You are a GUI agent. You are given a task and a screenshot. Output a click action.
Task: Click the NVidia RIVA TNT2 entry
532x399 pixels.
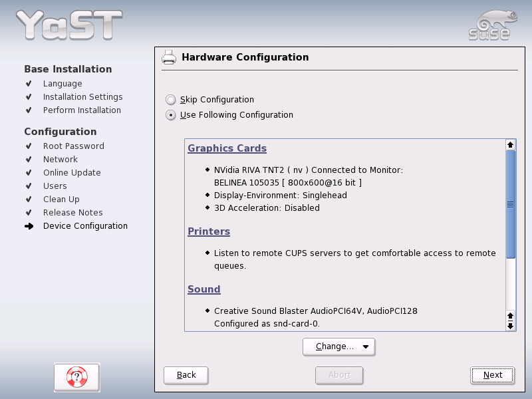coord(309,176)
